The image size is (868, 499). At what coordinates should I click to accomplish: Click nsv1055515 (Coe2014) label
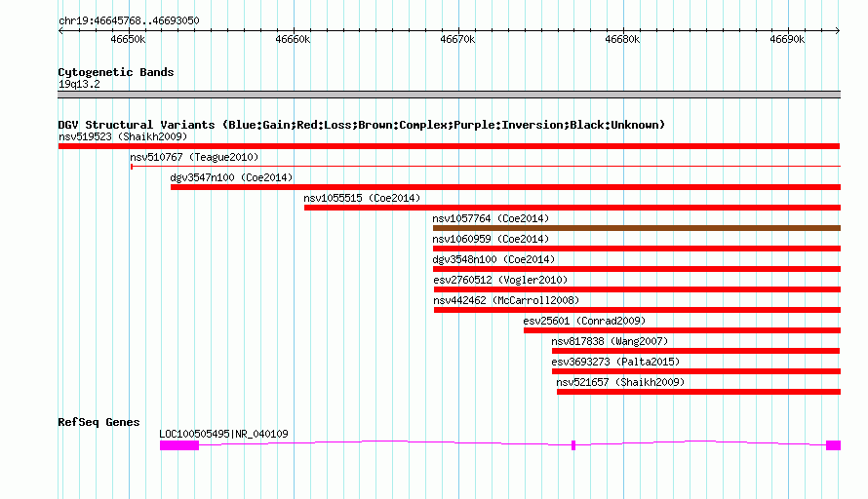tap(362, 198)
